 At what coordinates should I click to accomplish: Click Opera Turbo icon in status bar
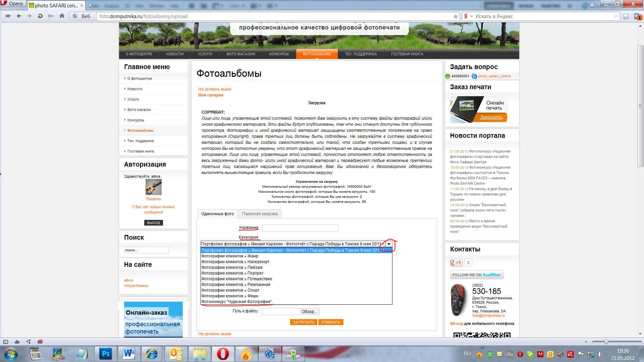[40, 342]
